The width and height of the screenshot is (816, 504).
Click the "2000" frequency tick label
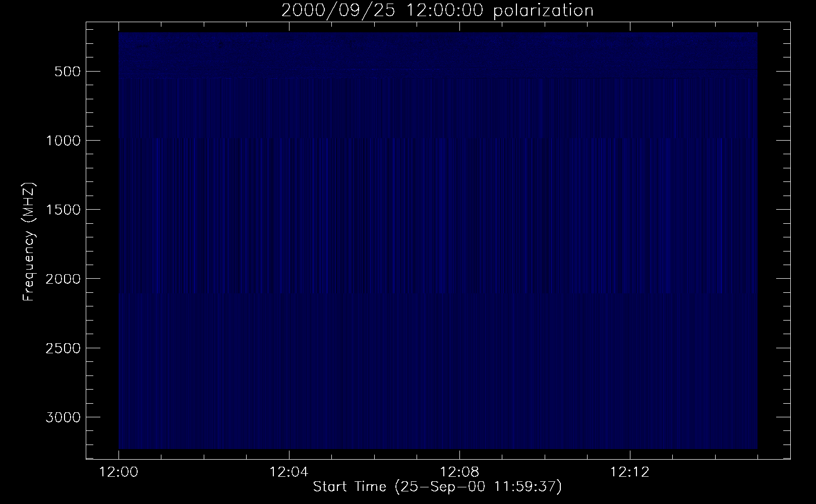click(64, 279)
